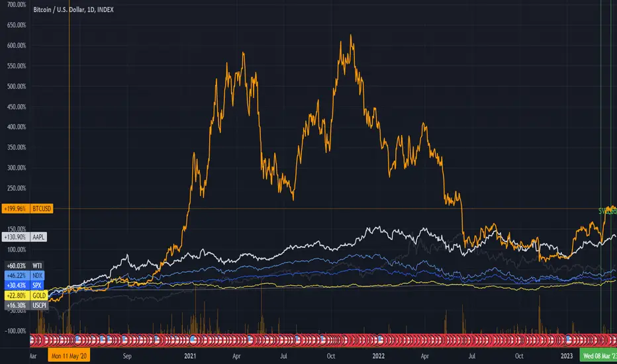Click the 450.00% axis label
The height and width of the screenshot is (364, 617).
[x=17, y=107]
